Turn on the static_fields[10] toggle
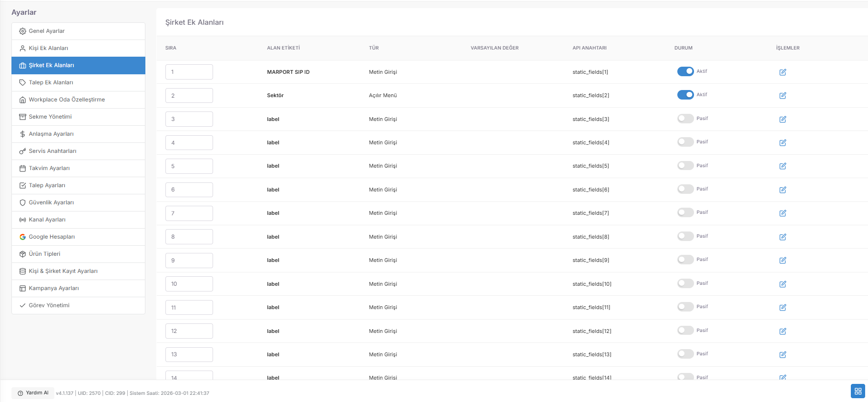The width and height of the screenshot is (868, 402). pos(685,283)
